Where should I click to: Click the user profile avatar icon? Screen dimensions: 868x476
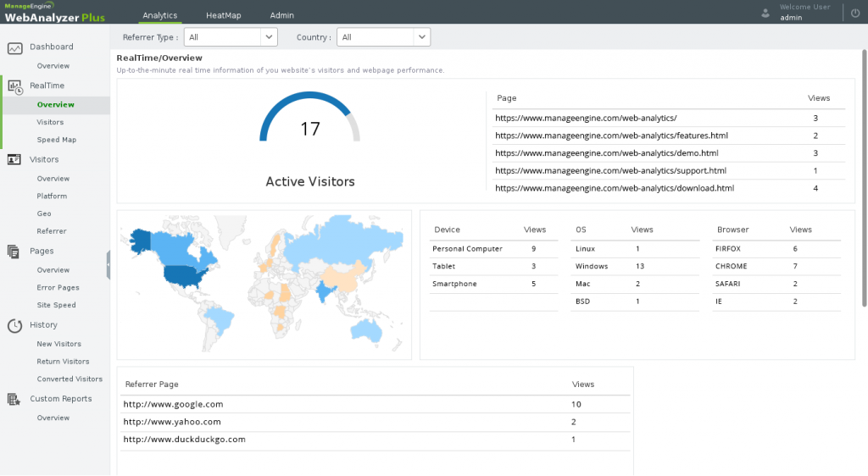(765, 14)
